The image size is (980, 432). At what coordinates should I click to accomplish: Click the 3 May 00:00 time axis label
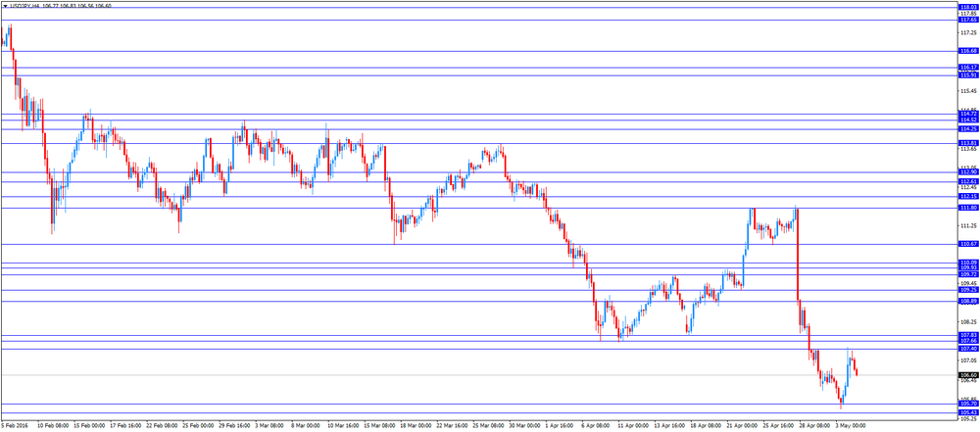pyautogui.click(x=852, y=425)
